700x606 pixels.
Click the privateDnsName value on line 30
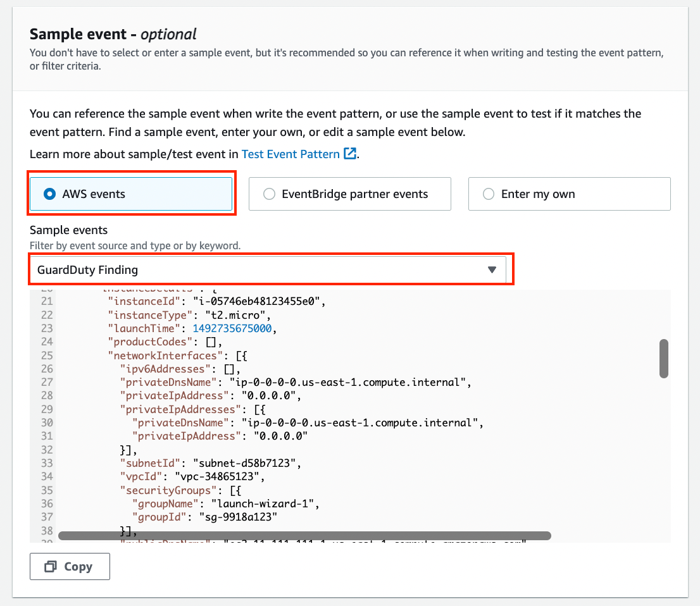(x=360, y=423)
